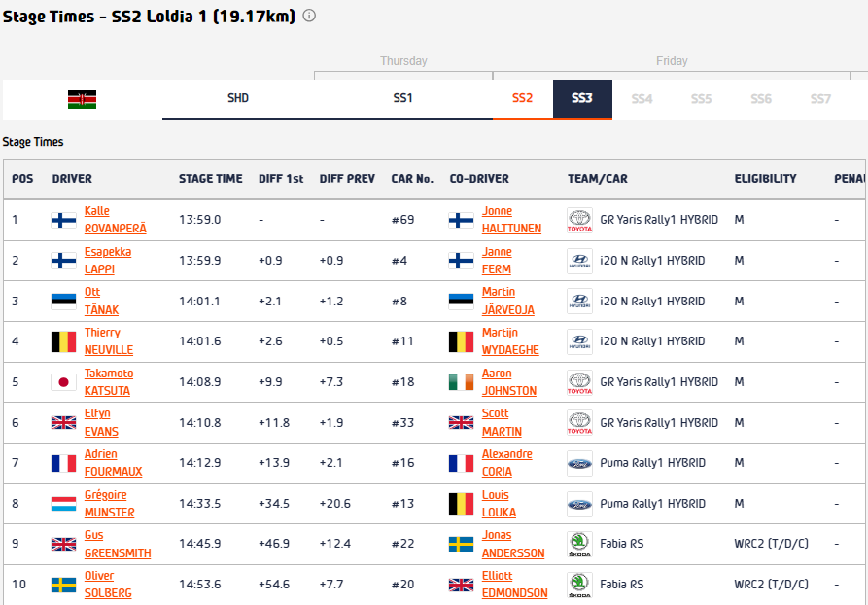Image resolution: width=868 pixels, height=605 pixels.
Task: Click the DIFF 1st column header
Action: [x=281, y=179]
